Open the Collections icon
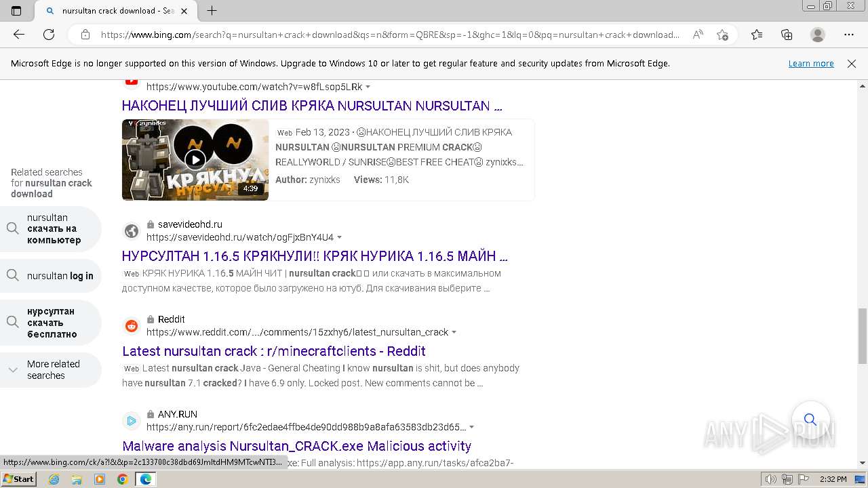 click(x=787, y=35)
